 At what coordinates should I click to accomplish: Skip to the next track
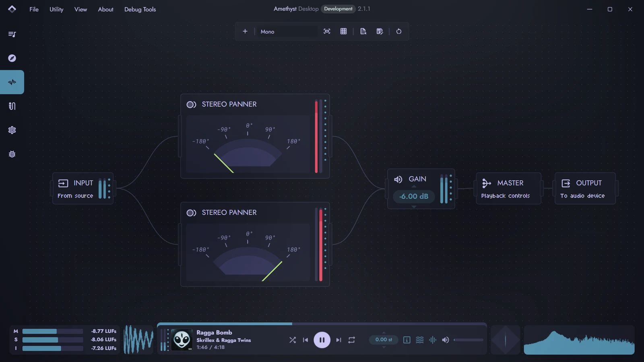339,340
